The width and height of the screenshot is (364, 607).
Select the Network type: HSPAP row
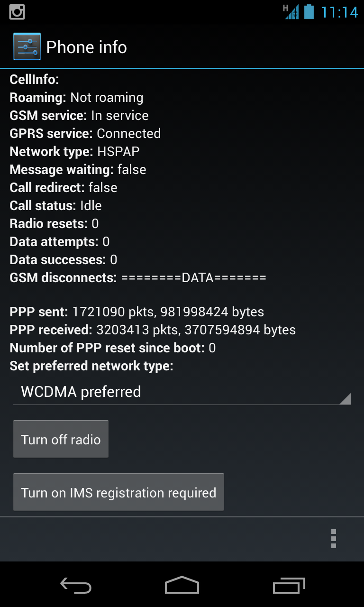click(75, 152)
